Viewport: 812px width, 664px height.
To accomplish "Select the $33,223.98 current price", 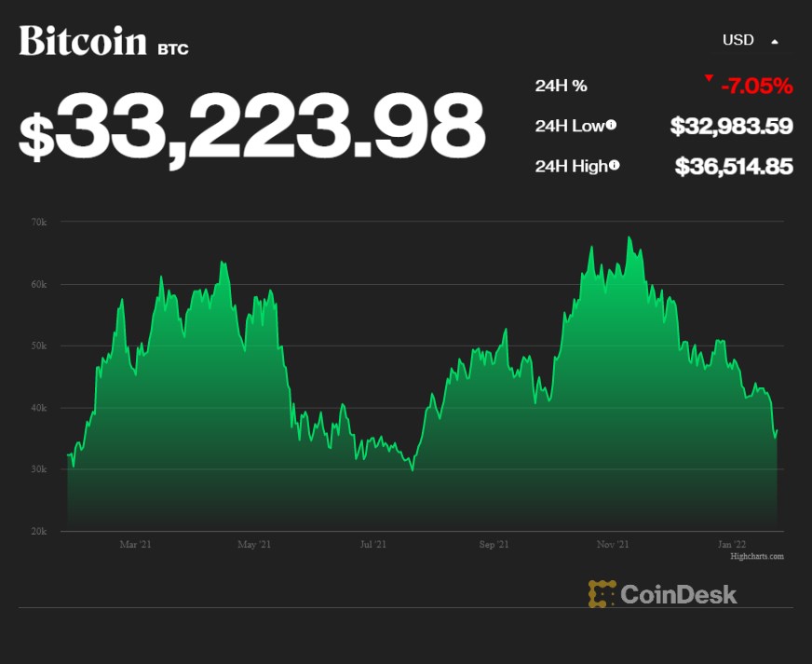I will [252, 126].
